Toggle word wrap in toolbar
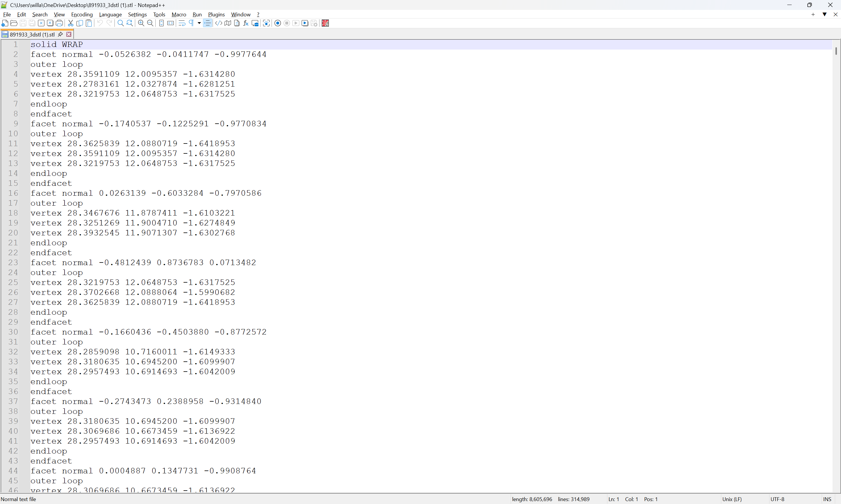841x504 pixels. (182, 23)
